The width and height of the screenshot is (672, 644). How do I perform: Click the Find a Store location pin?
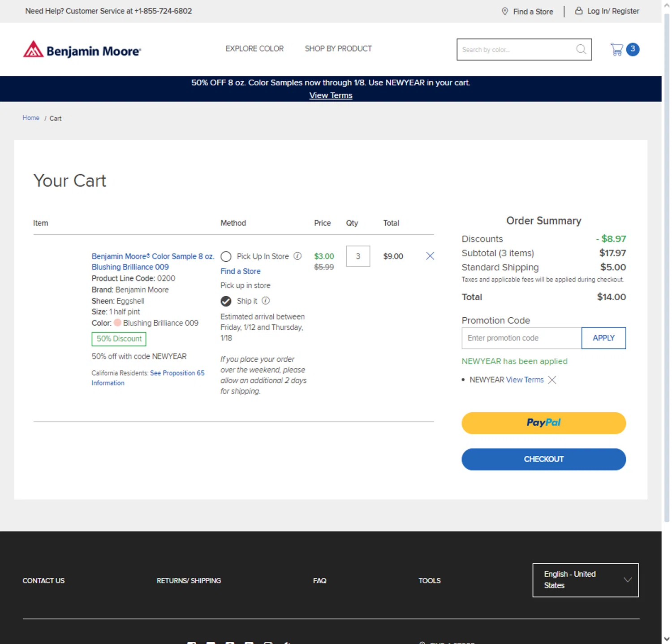(x=505, y=11)
